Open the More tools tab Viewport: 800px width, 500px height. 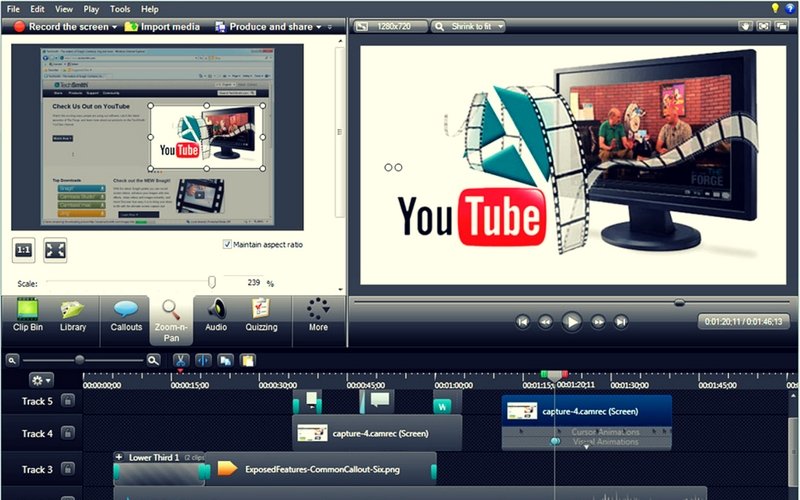[318, 316]
